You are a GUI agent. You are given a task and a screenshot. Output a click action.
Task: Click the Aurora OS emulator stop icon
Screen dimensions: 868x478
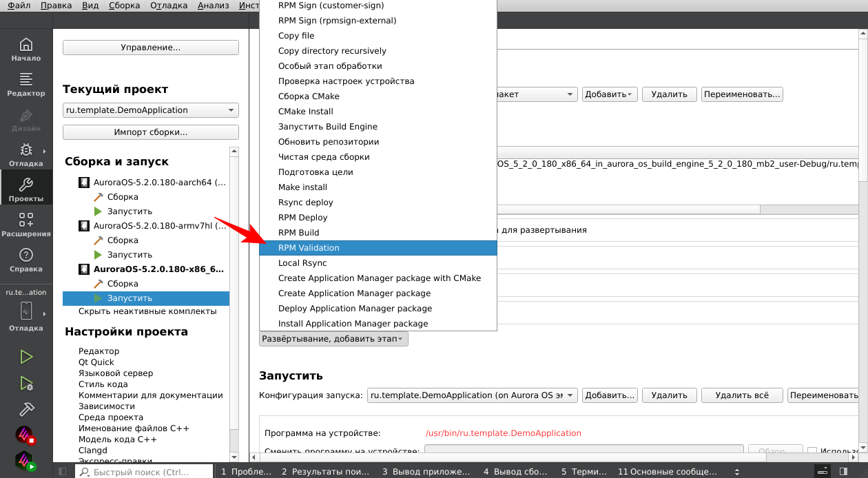[x=25, y=435]
